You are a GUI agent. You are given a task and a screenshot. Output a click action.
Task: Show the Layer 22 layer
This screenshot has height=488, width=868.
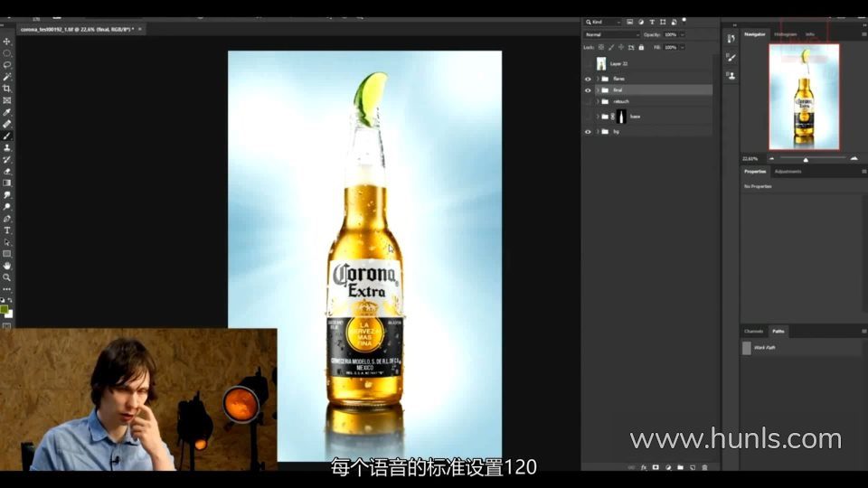[x=588, y=64]
